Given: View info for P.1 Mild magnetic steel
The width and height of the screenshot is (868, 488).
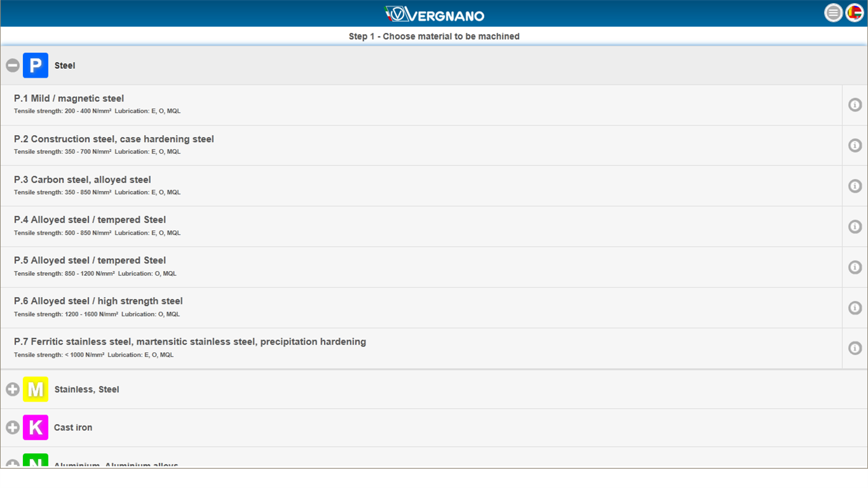Looking at the screenshot, I should 854,104.
